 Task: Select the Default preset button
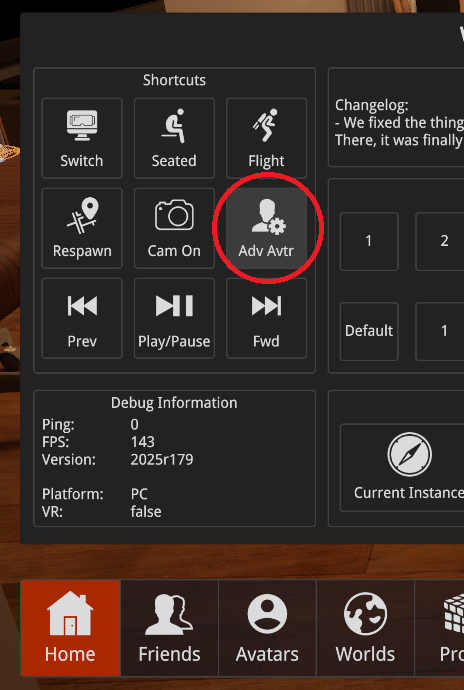[x=369, y=331]
